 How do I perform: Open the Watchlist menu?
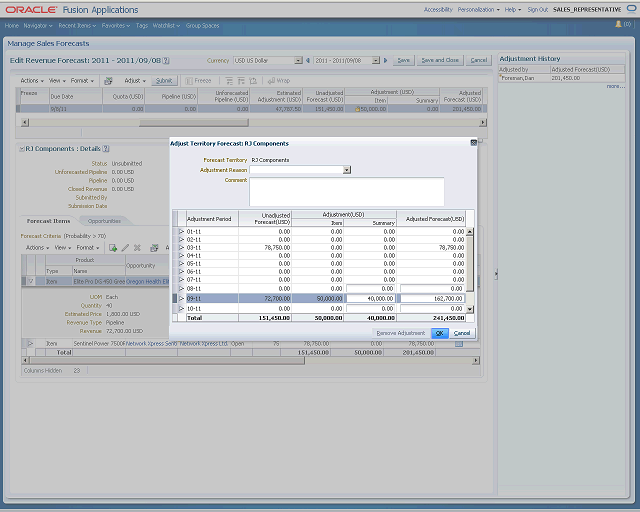tap(166, 25)
